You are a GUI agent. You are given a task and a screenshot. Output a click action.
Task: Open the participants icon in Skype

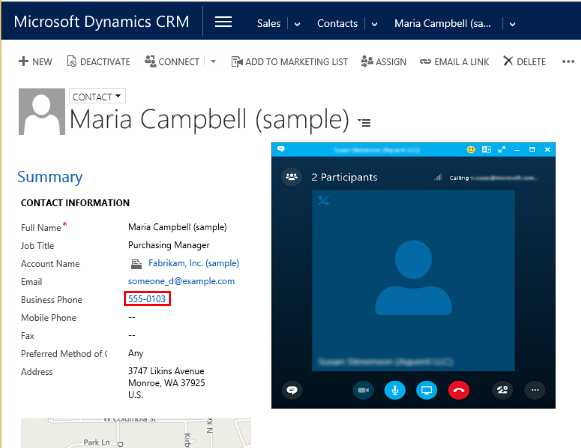[x=292, y=177]
